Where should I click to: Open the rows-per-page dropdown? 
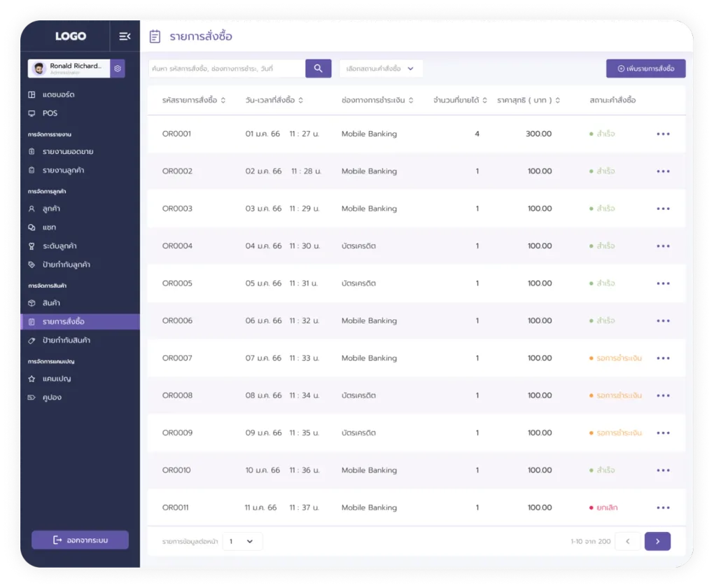242,541
